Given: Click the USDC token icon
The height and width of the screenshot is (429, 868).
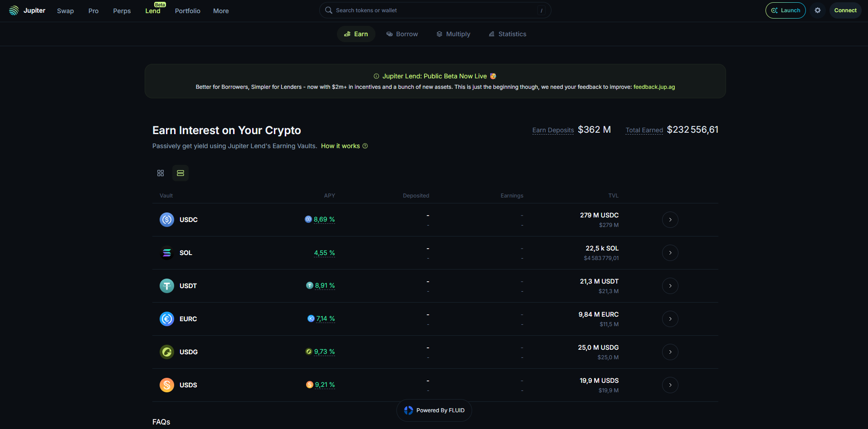Looking at the screenshot, I should [x=166, y=219].
